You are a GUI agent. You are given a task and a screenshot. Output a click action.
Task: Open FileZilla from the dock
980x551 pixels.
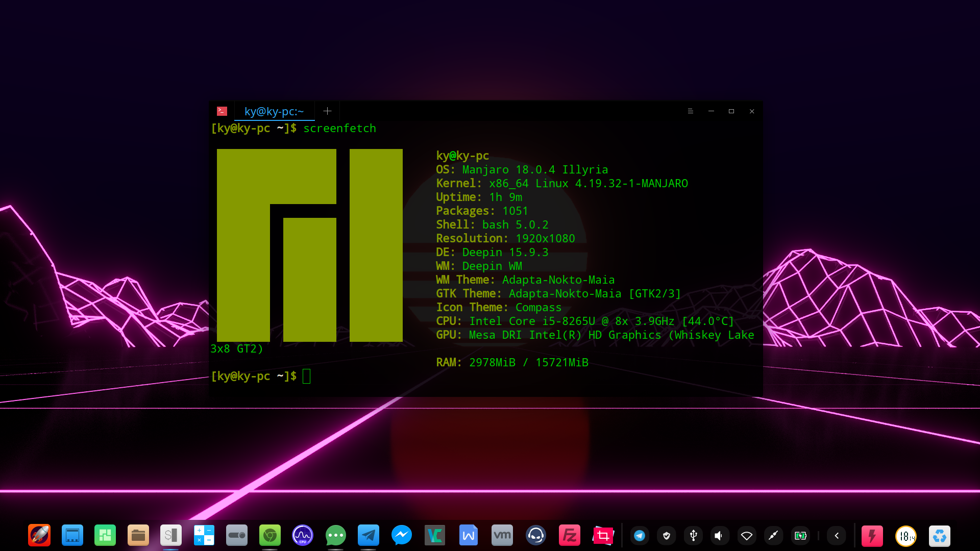(569, 536)
